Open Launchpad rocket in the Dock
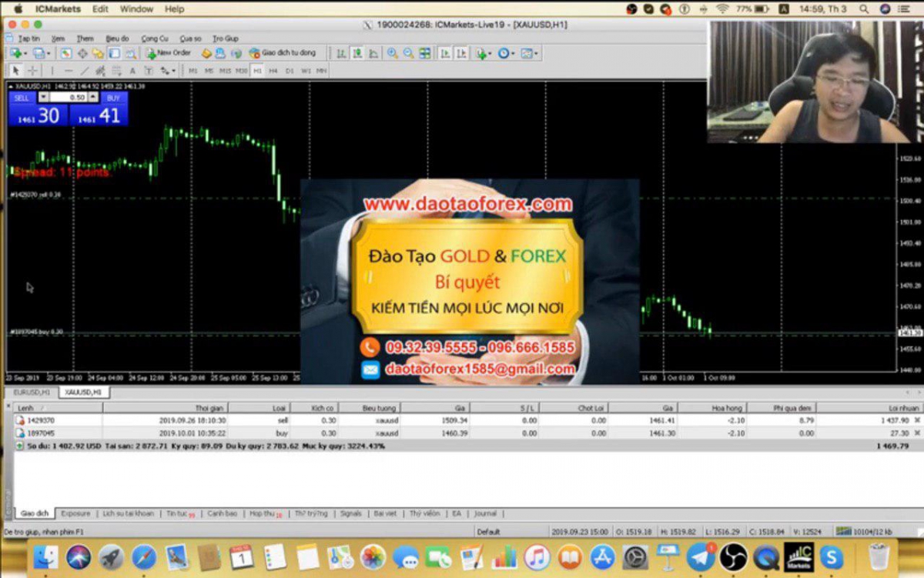Screen dimensions: 924x578 [x=112, y=556]
